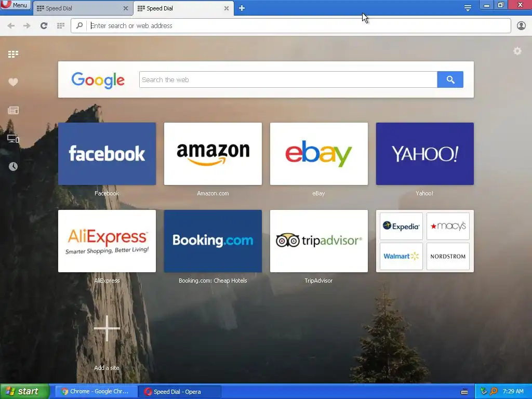Image resolution: width=532 pixels, height=399 pixels.
Task: Open Speed Dial in the sidebar
Action: click(13, 54)
